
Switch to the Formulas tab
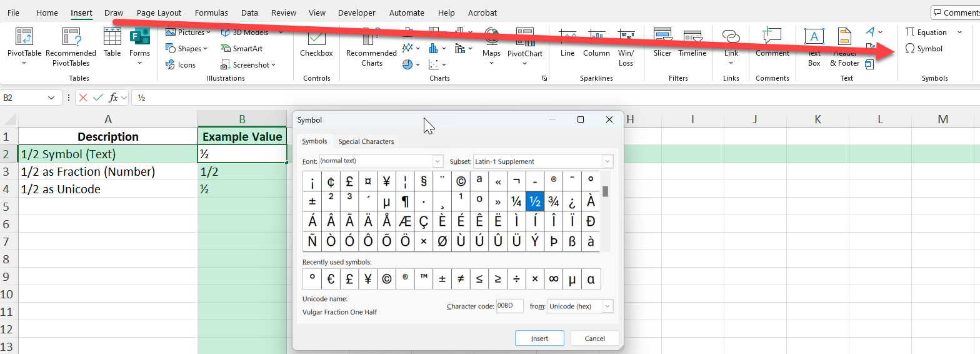point(211,13)
